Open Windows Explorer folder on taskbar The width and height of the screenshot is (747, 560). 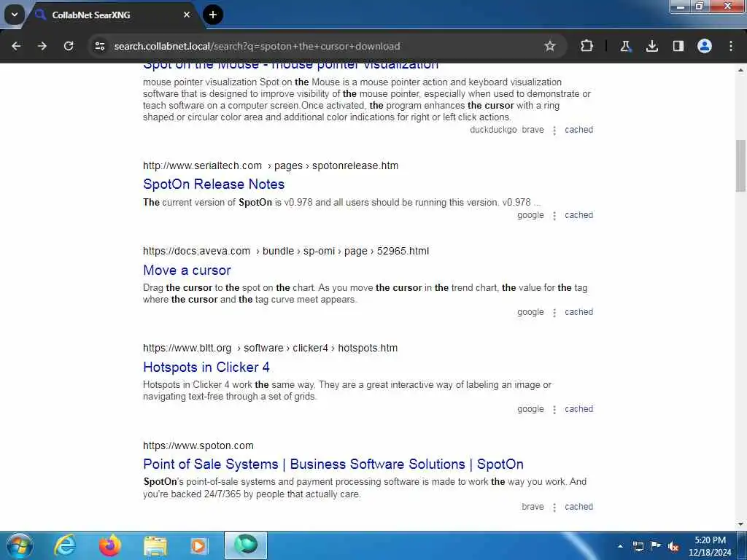click(155, 545)
